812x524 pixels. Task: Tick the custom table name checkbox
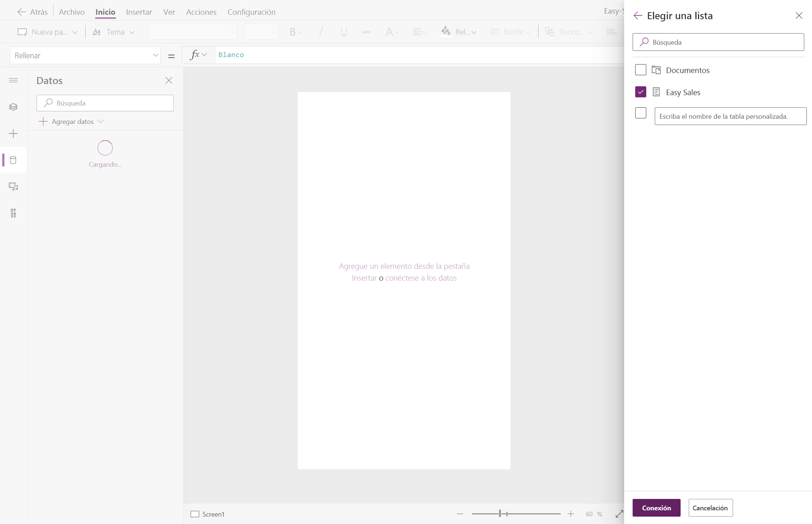coord(641,113)
